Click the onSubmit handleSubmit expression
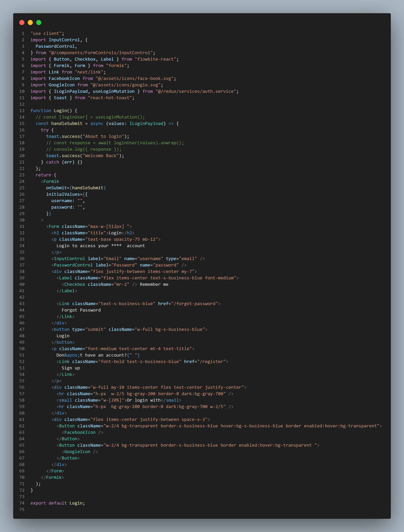The height and width of the screenshot is (532, 404). coord(76,188)
